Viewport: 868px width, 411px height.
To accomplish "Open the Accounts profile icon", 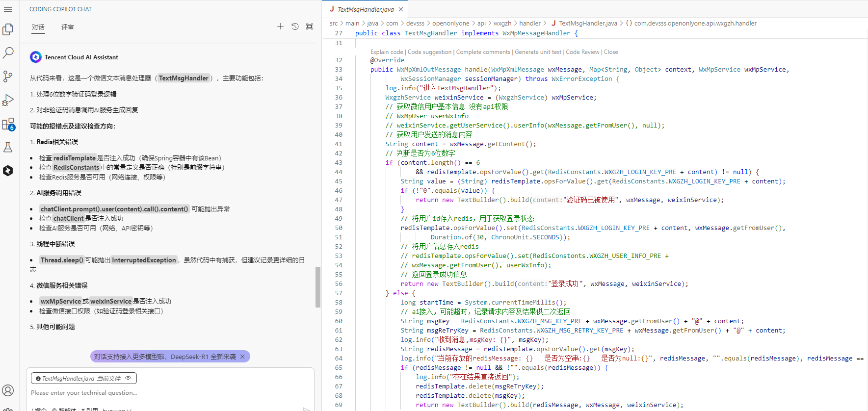I will [8, 390].
